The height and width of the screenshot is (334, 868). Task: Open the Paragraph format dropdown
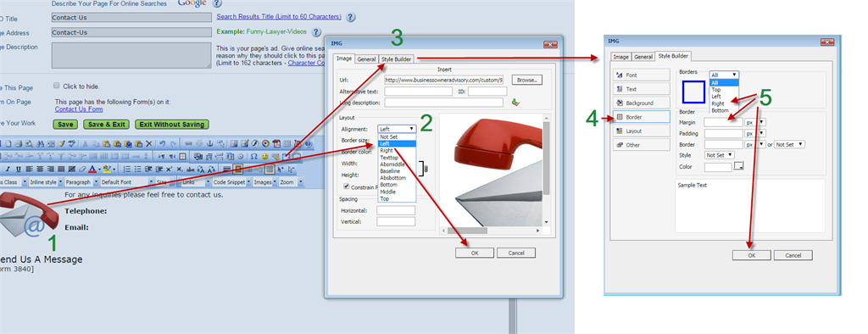click(81, 181)
